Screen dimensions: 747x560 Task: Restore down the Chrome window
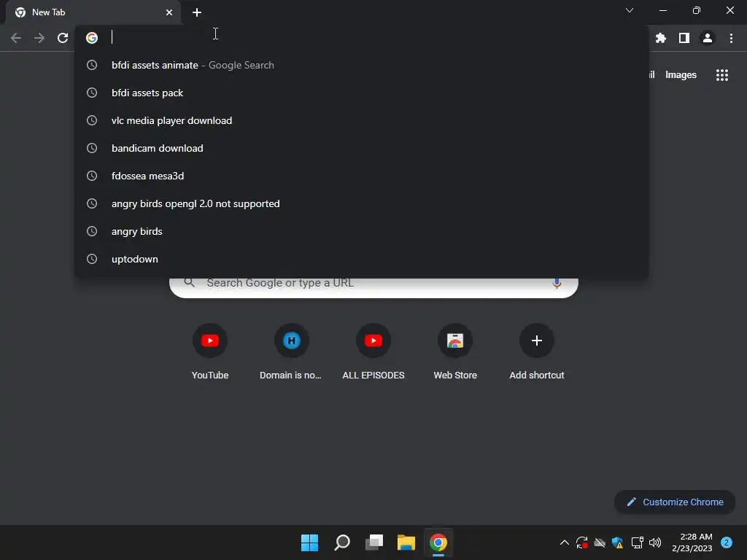tap(697, 10)
